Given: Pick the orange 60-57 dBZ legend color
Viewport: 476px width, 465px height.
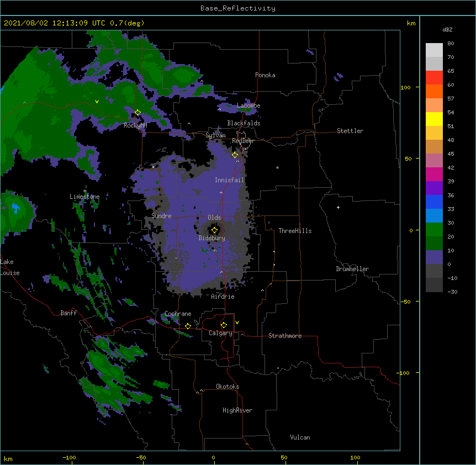Looking at the screenshot, I should point(434,92).
